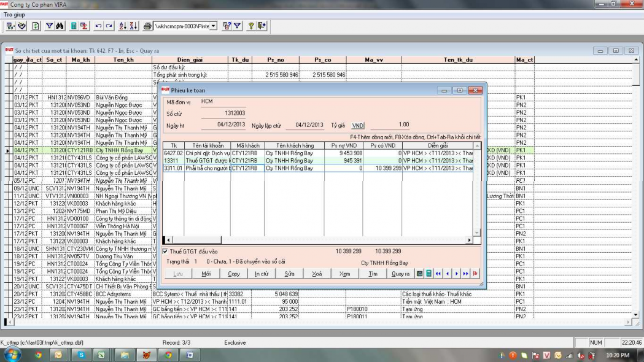Click the Windows Start button
This screenshot has width=644, height=362.
point(12,355)
